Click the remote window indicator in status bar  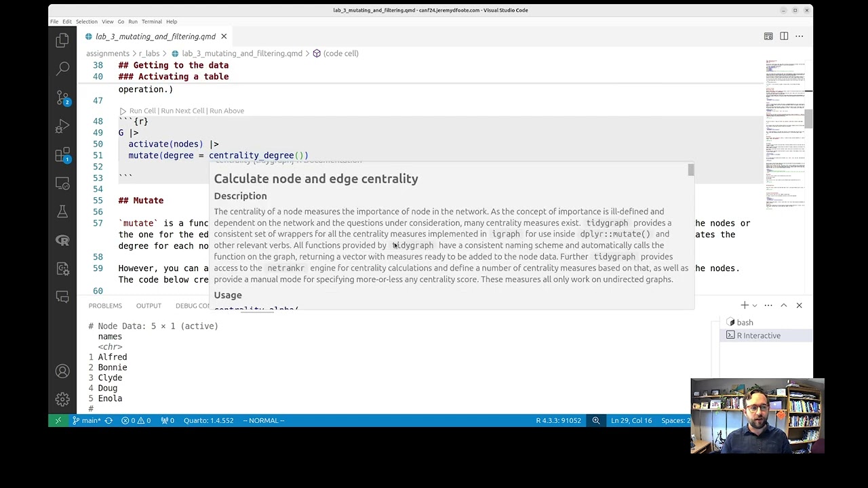tap(58, 420)
